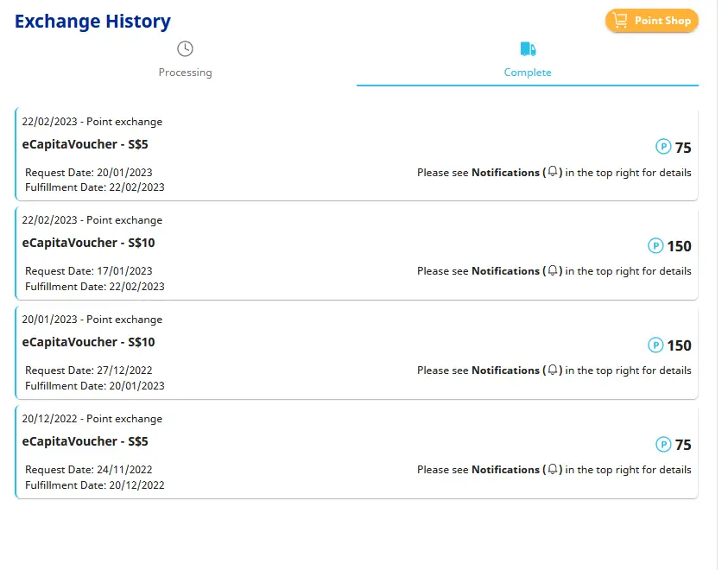Open the Point Shop button
The height and width of the screenshot is (570, 728).
[651, 21]
